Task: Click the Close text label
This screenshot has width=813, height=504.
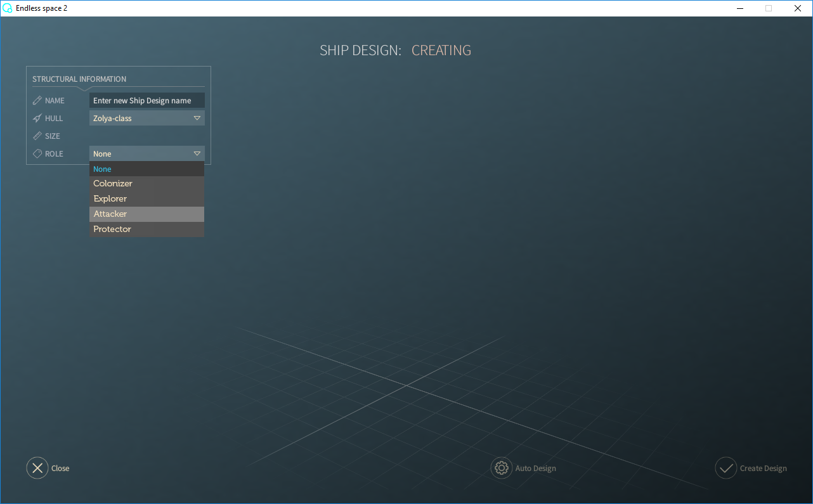Action: [x=60, y=468]
